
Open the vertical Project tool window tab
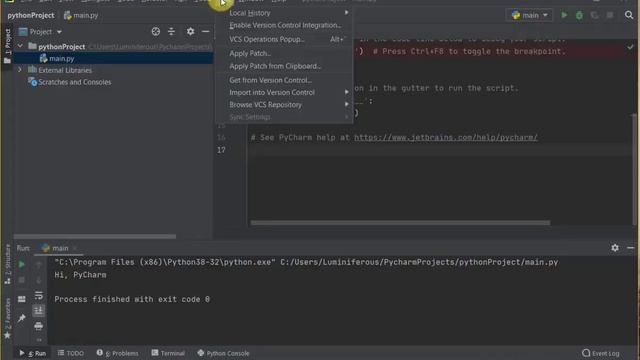click(7, 45)
